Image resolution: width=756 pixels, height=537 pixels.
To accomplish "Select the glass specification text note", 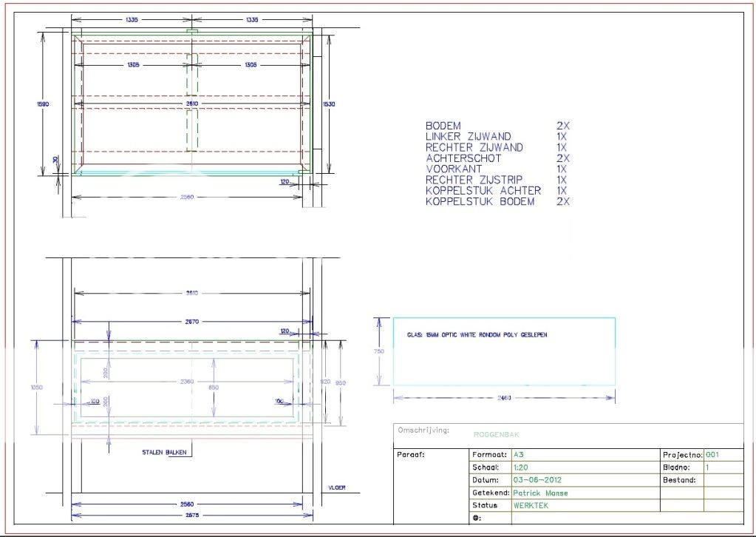I will pos(477,335).
